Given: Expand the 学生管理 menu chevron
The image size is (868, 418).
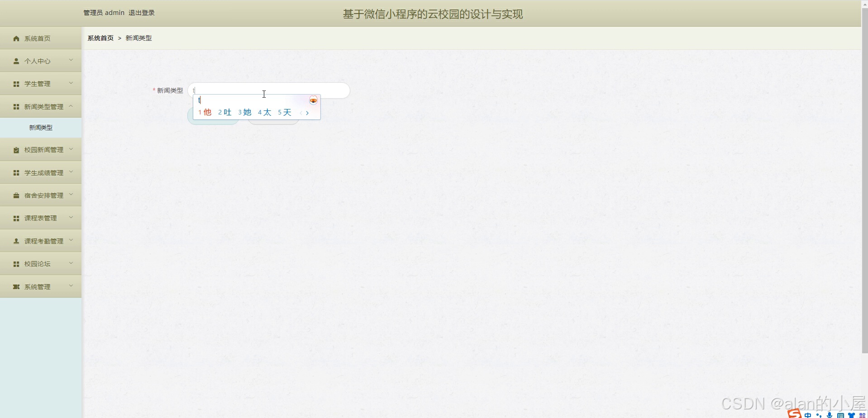Looking at the screenshot, I should point(71,83).
